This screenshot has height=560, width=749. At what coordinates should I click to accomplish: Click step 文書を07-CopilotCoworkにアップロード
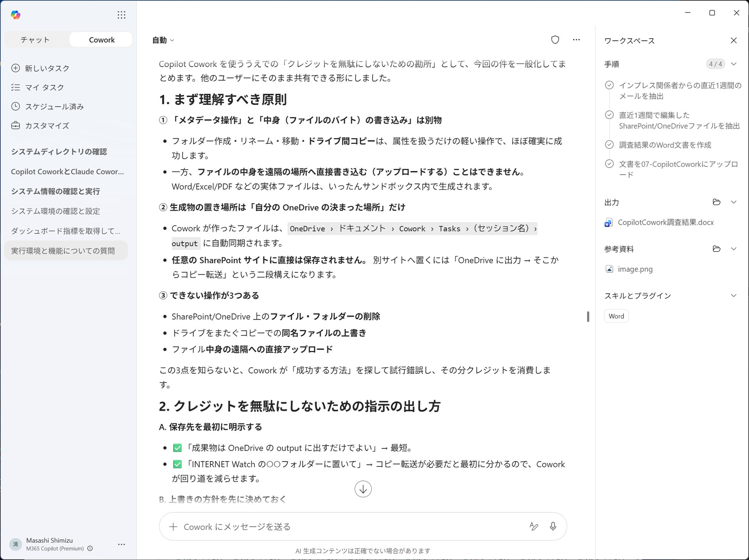[678, 169]
